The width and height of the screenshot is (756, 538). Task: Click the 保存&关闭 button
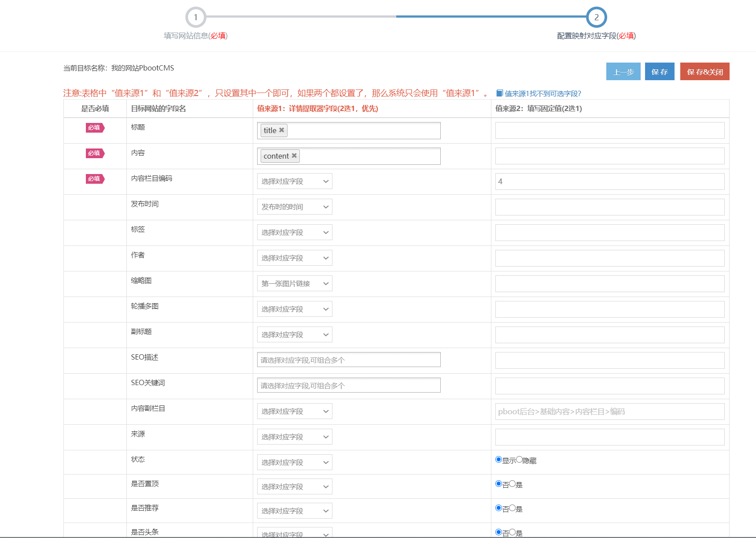point(704,71)
